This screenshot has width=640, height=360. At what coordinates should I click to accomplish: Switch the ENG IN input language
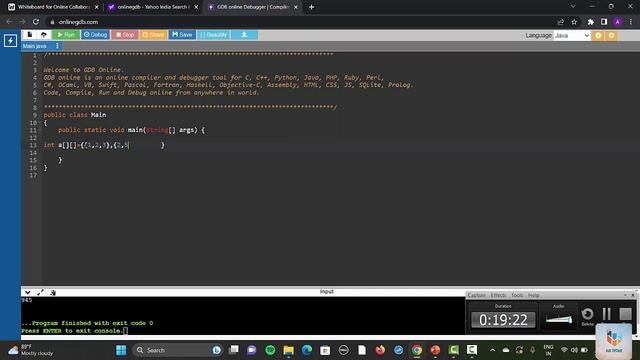[x=548, y=350]
